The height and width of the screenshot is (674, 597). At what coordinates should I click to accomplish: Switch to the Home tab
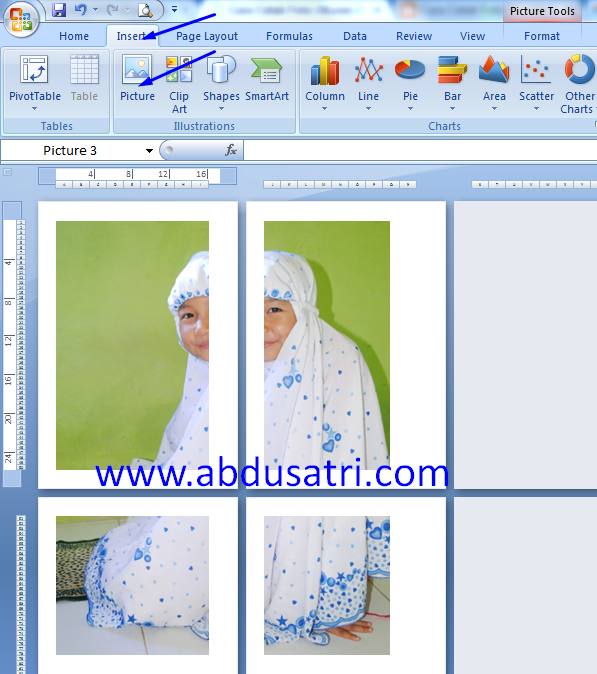coord(74,36)
